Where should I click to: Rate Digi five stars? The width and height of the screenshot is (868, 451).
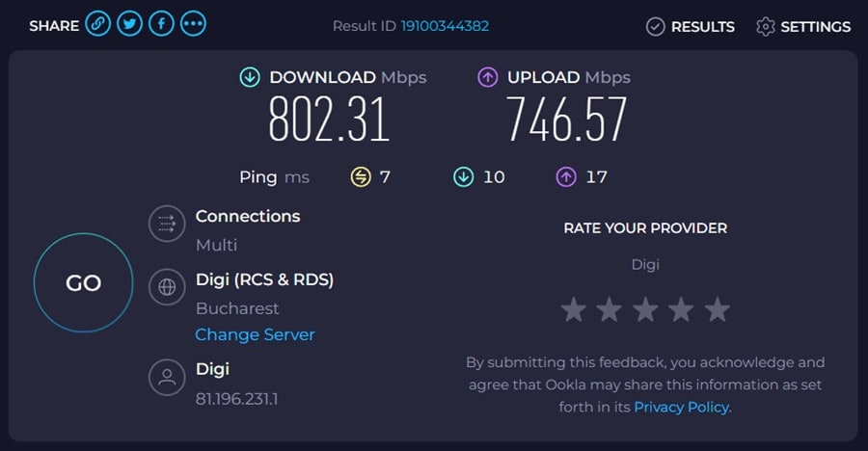click(x=717, y=309)
